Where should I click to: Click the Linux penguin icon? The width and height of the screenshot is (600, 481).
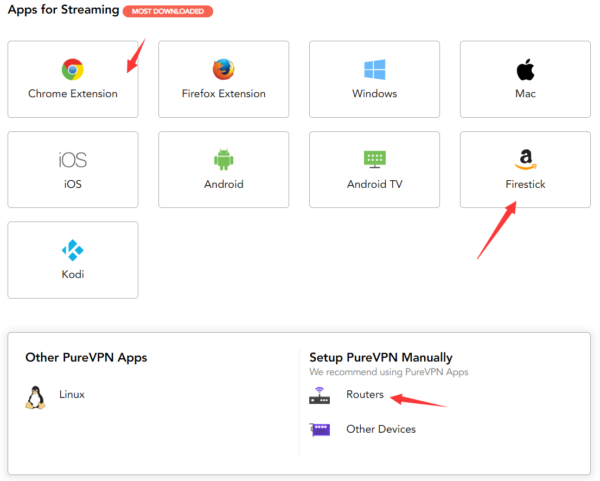[x=35, y=398]
